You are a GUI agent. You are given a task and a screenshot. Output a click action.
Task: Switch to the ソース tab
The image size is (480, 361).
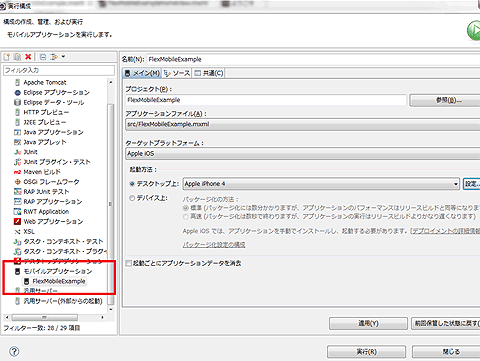coord(177,73)
